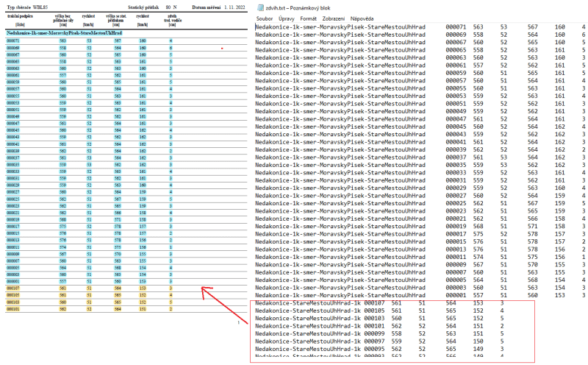Viewport: 588px width, 365px height.
Task: Click number 000049 in the Notepad text
Action: click(x=456, y=111)
